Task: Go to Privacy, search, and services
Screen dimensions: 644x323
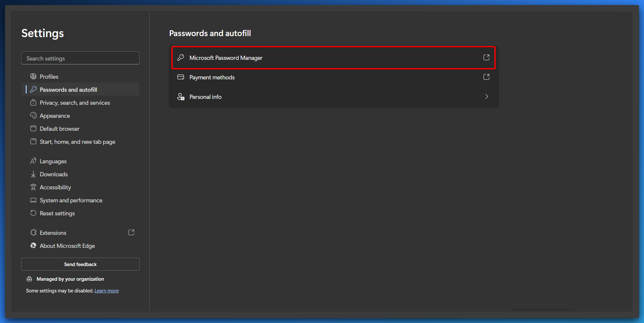Action: [75, 103]
